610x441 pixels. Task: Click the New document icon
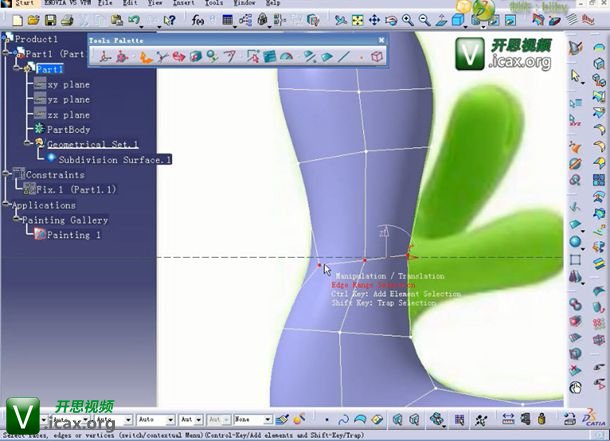click(x=17, y=20)
